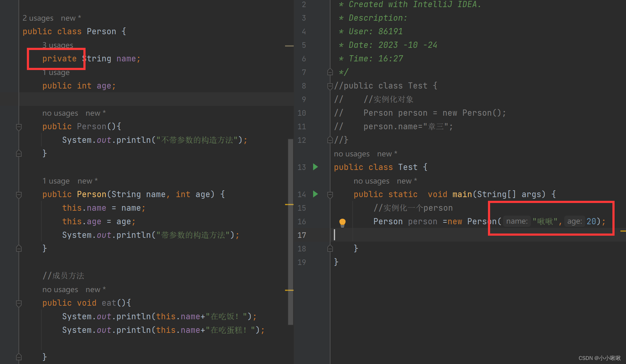Click the "啾啾" string argument
The image size is (626, 364).
[x=545, y=221]
